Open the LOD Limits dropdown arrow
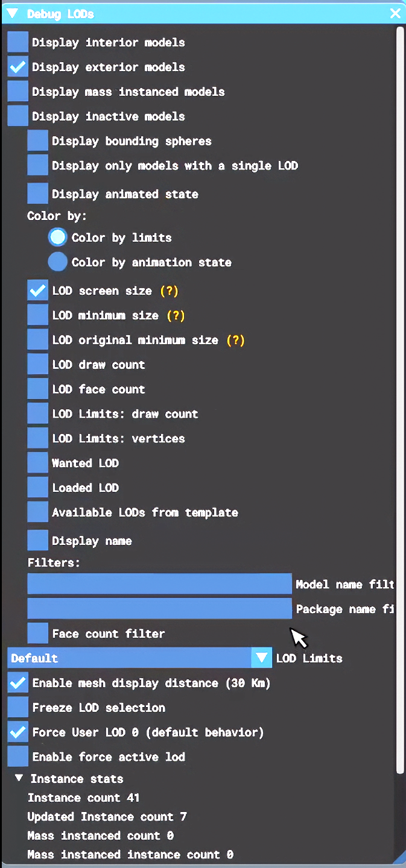Image resolution: width=406 pixels, height=868 pixels. pyautogui.click(x=262, y=658)
